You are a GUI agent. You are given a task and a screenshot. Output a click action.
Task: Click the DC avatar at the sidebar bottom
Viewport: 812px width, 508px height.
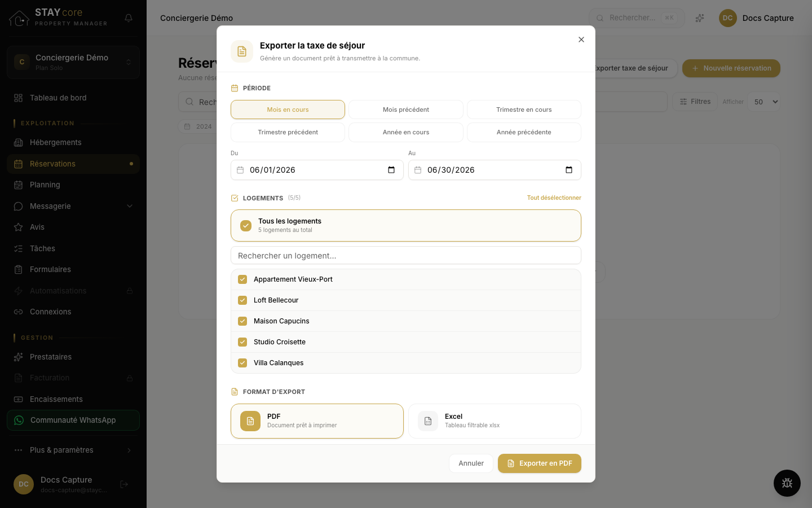pyautogui.click(x=24, y=484)
